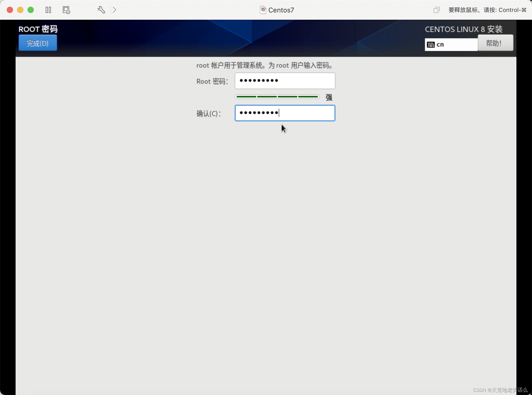Click the keyboard layout icon
Image resolution: width=532 pixels, height=395 pixels.
(x=431, y=45)
